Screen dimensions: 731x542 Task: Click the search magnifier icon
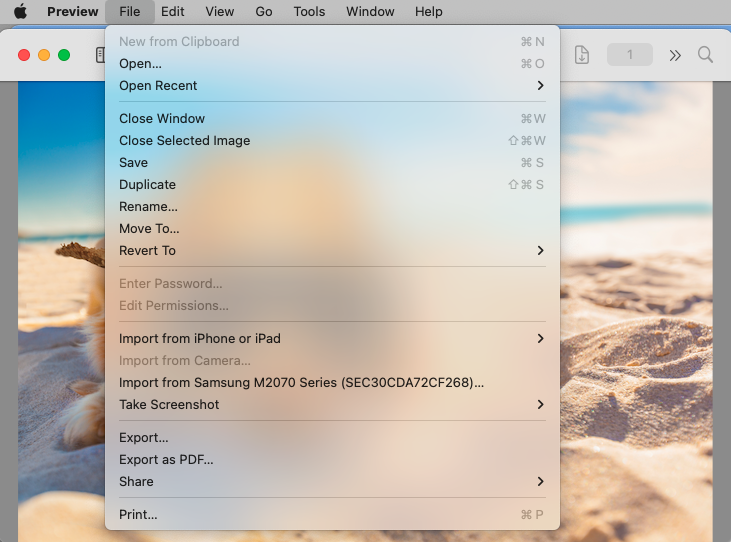tap(705, 55)
